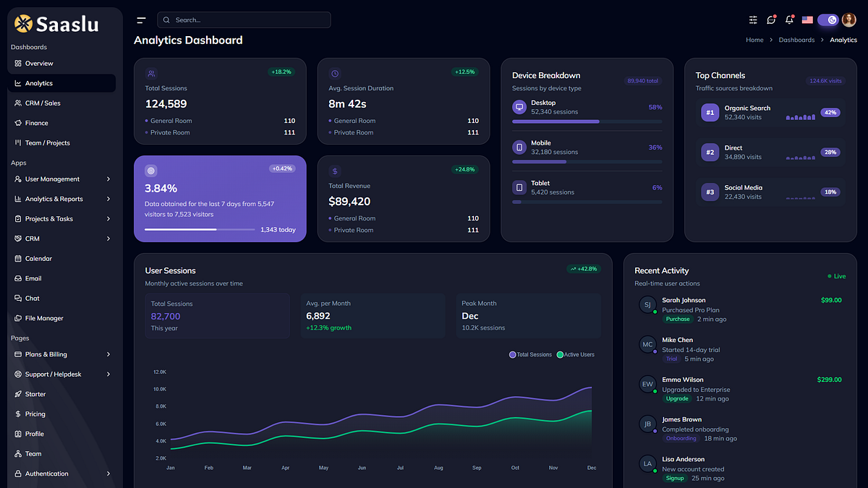Click the Saaslu logo
868x488 pixels.
tap(56, 25)
